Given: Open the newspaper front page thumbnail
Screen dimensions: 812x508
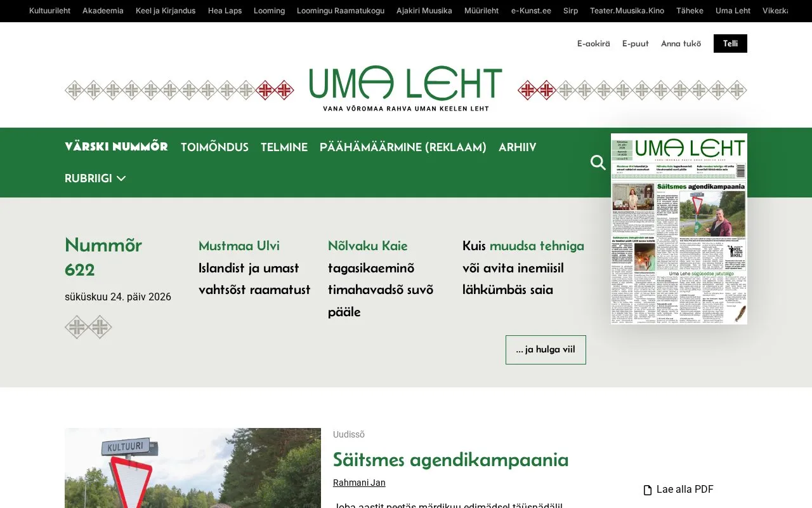Looking at the screenshot, I should (679, 229).
